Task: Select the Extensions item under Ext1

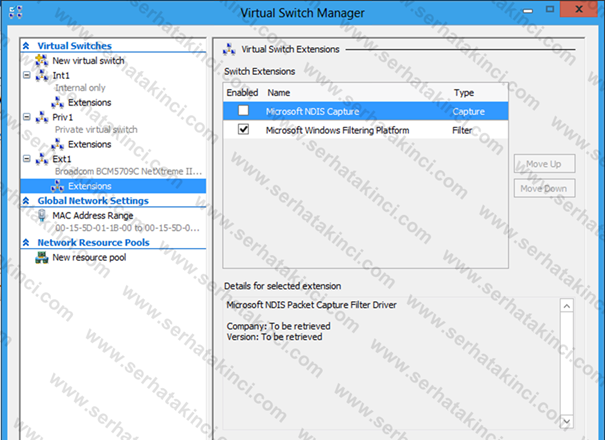Action: (89, 186)
